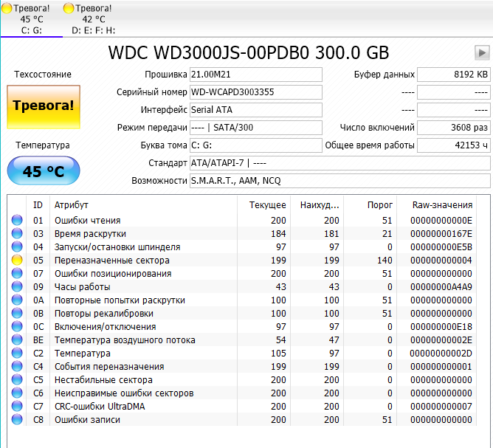Click the blue status icon for Время раскрутки
Image resolution: width=493 pixels, height=448 pixels.
[17, 233]
